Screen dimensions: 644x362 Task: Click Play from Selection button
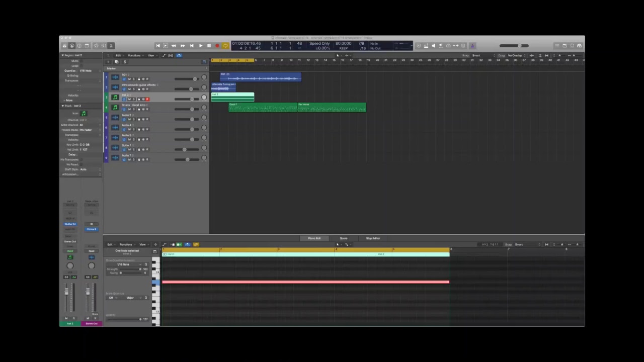(165, 46)
